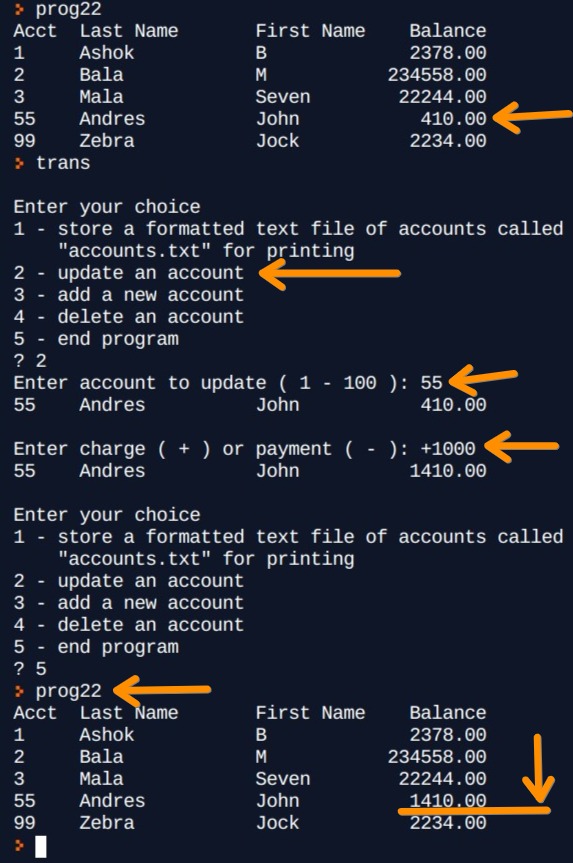Click the orange arrow beside account number 55 input

(483, 379)
